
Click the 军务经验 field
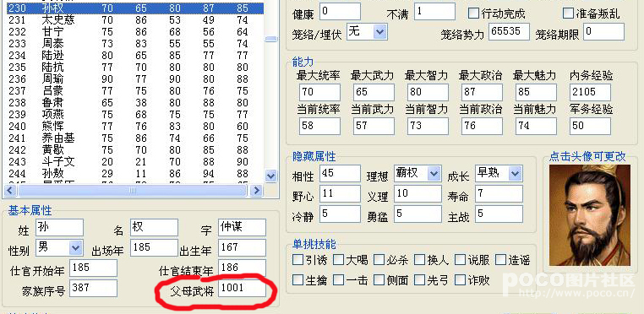pos(590,126)
